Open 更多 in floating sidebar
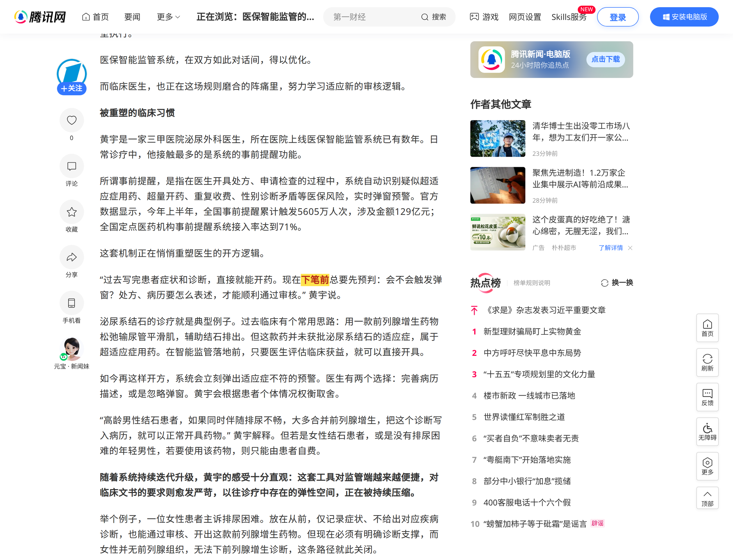The width and height of the screenshot is (733, 560). click(x=707, y=467)
